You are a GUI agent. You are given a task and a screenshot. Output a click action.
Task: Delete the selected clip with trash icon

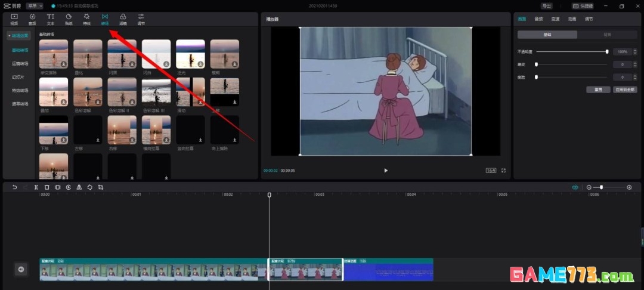tap(47, 187)
